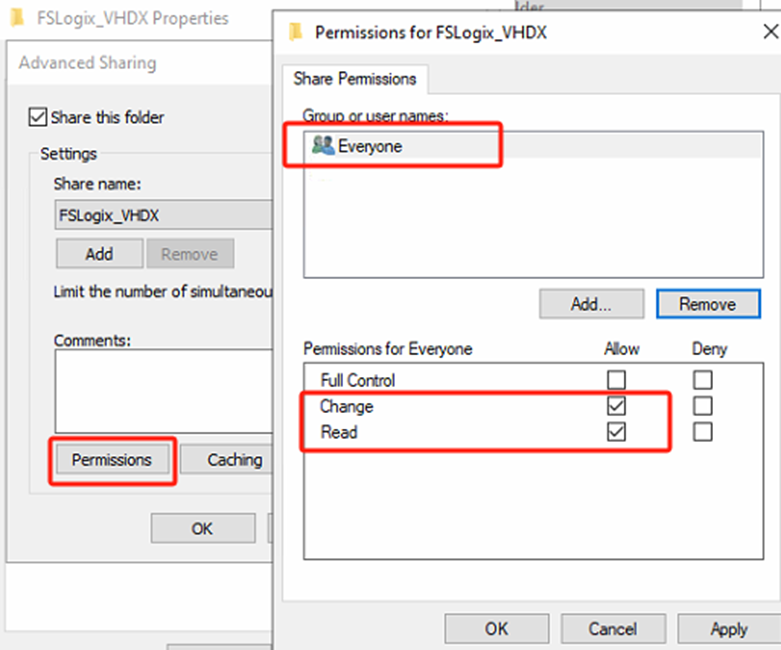Click the Everyone group users icon
781x650 pixels.
coord(323,145)
